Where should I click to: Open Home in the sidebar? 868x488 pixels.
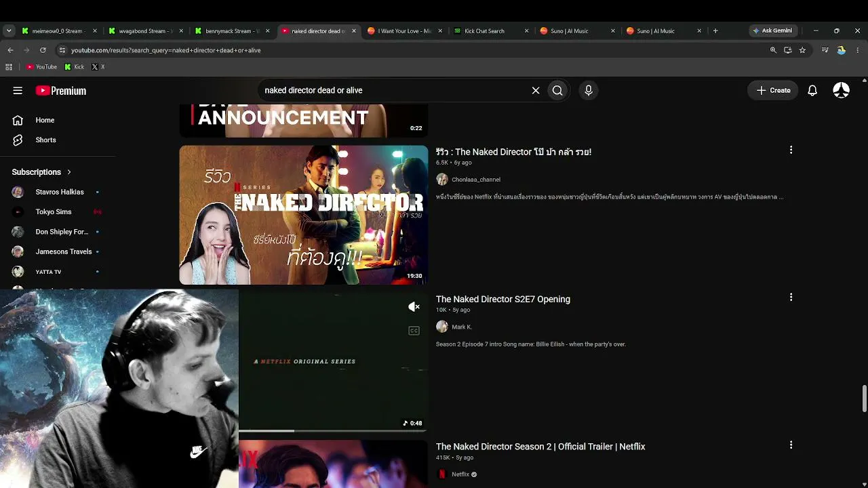coord(45,120)
